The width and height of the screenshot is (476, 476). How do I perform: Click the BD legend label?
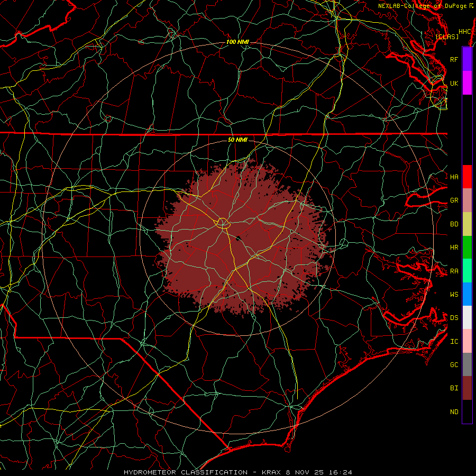click(x=454, y=224)
